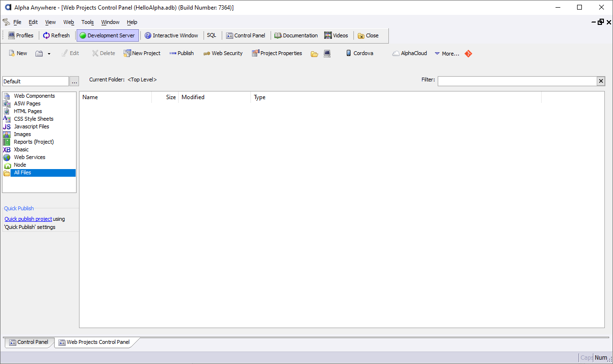Click the Edit toolbar button

tap(70, 53)
